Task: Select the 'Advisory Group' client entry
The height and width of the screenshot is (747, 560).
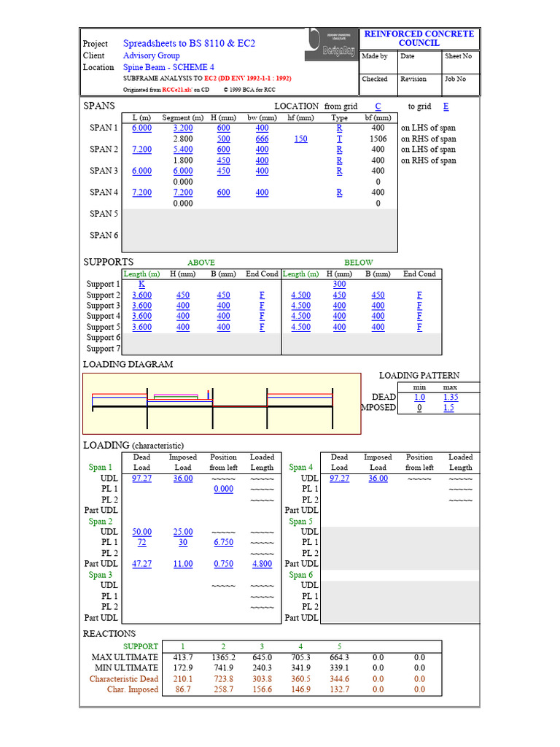Action: 152,55
